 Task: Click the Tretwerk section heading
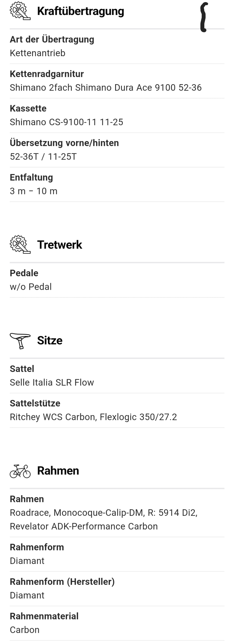60,245
